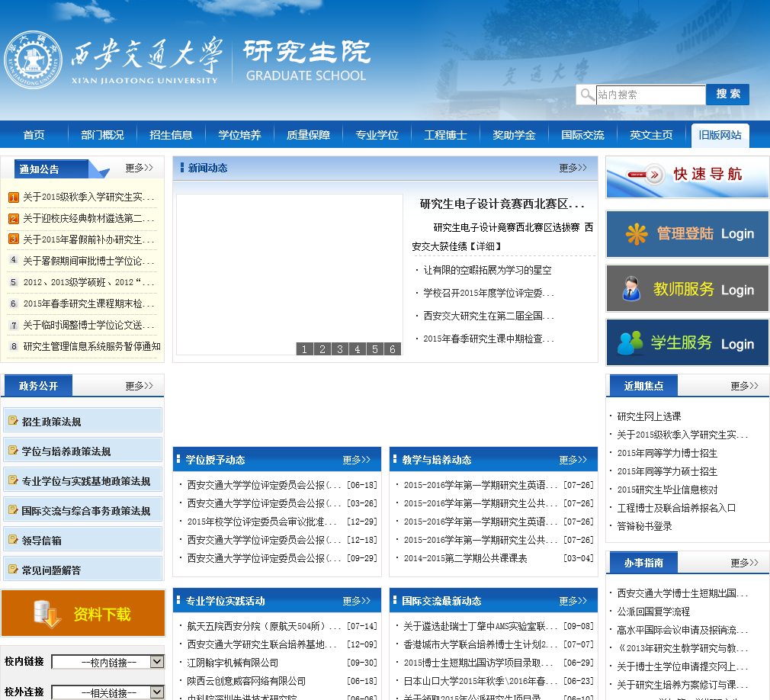
Task: Expand 更多 in 国际交流最新动态 panel
Action: click(573, 601)
